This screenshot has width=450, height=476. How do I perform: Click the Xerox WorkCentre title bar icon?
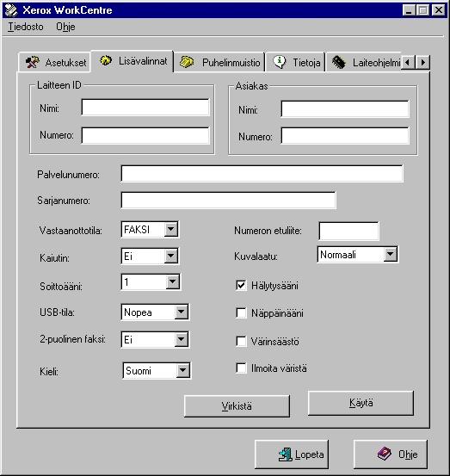(11, 10)
